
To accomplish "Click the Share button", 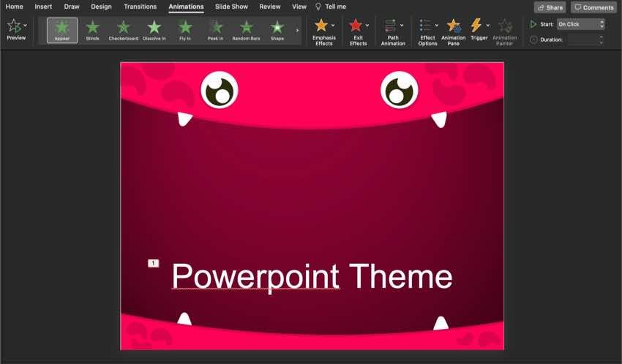I will [550, 7].
